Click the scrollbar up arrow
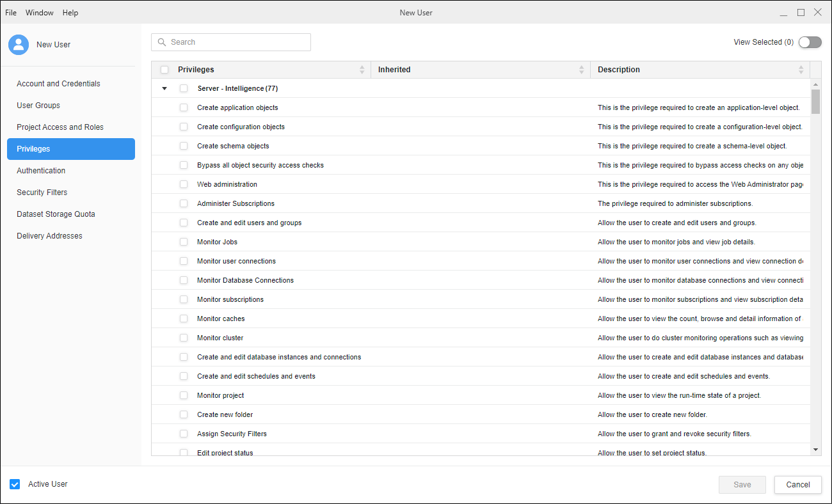Viewport: 832px width, 504px height. tap(815, 84)
